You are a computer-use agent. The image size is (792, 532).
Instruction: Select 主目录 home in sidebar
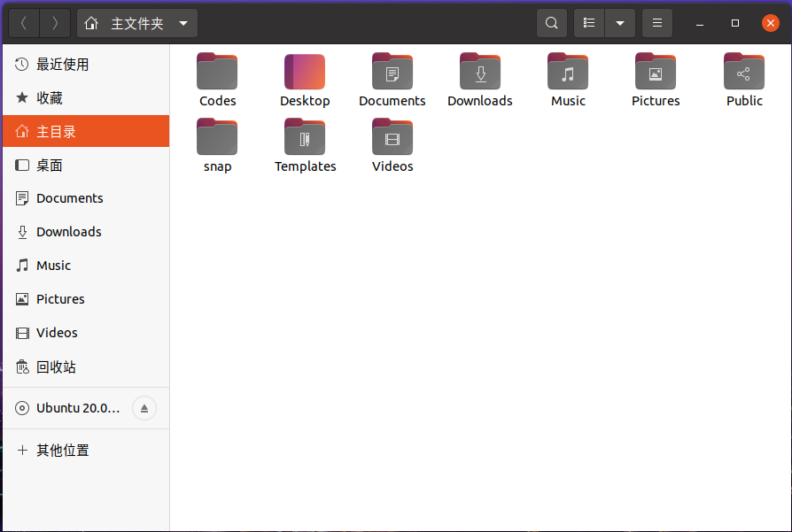tap(86, 131)
